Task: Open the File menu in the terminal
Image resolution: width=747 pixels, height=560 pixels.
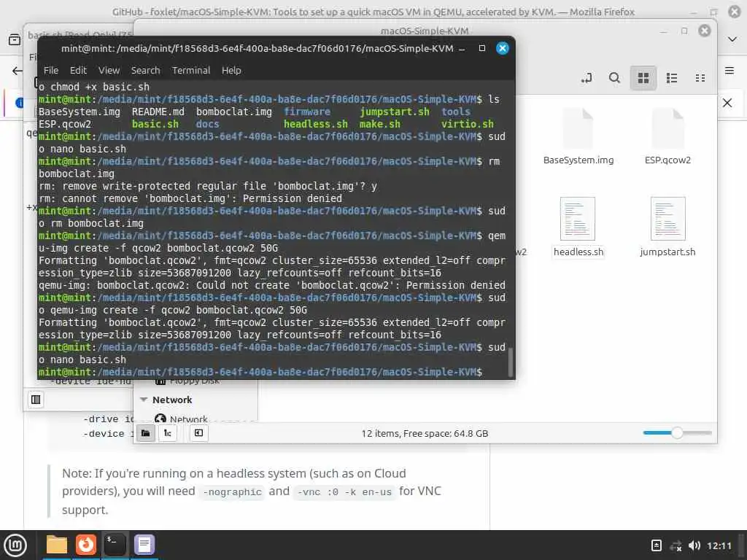Action: tap(51, 71)
